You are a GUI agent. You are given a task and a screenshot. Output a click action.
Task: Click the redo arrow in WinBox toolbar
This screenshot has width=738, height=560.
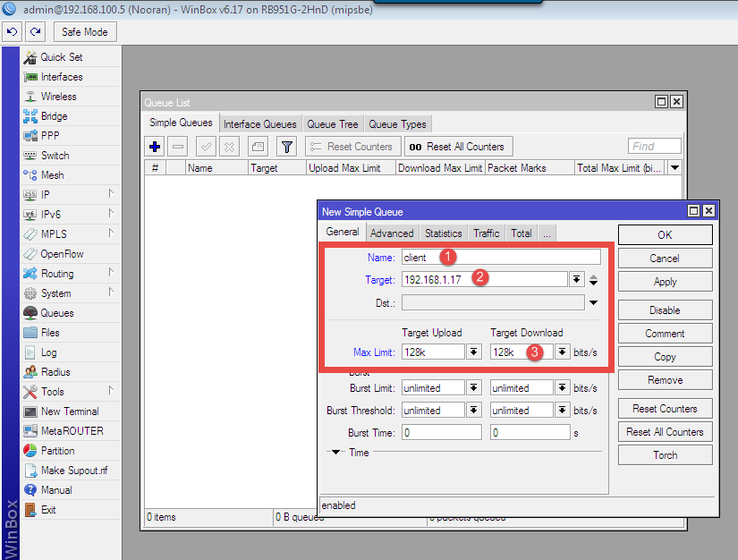click(x=36, y=32)
